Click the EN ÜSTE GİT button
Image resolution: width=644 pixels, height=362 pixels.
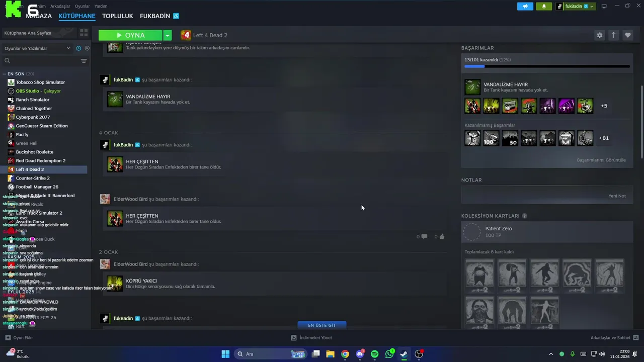(x=321, y=325)
